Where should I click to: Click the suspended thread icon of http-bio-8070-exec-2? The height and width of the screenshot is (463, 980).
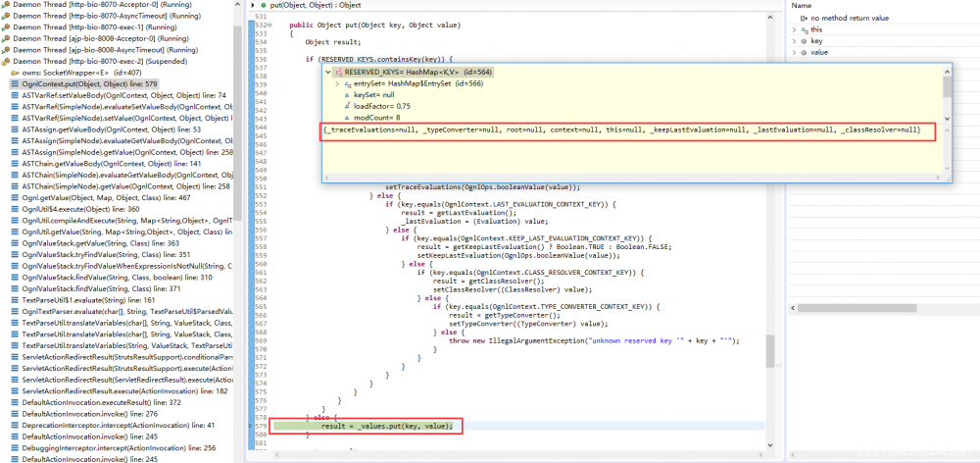coord(6,62)
